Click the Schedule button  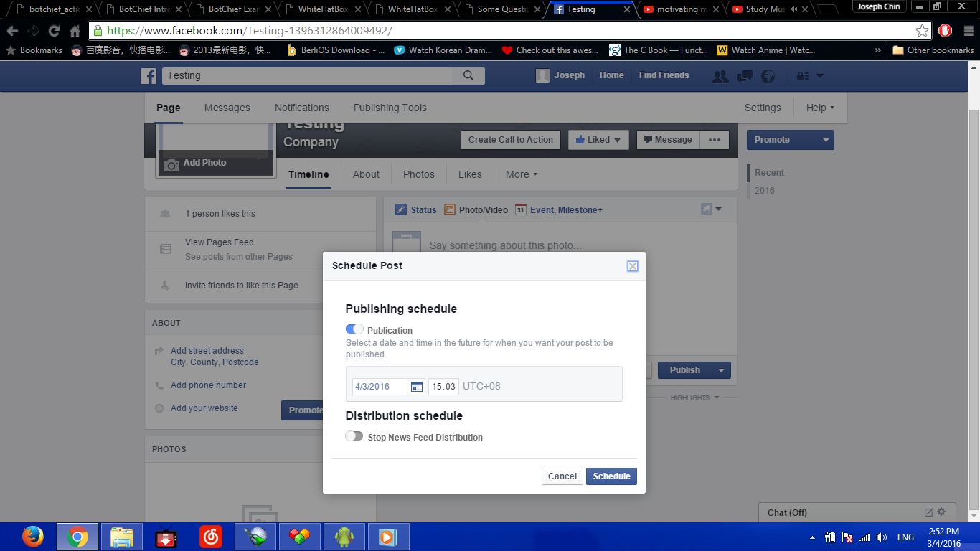611,476
